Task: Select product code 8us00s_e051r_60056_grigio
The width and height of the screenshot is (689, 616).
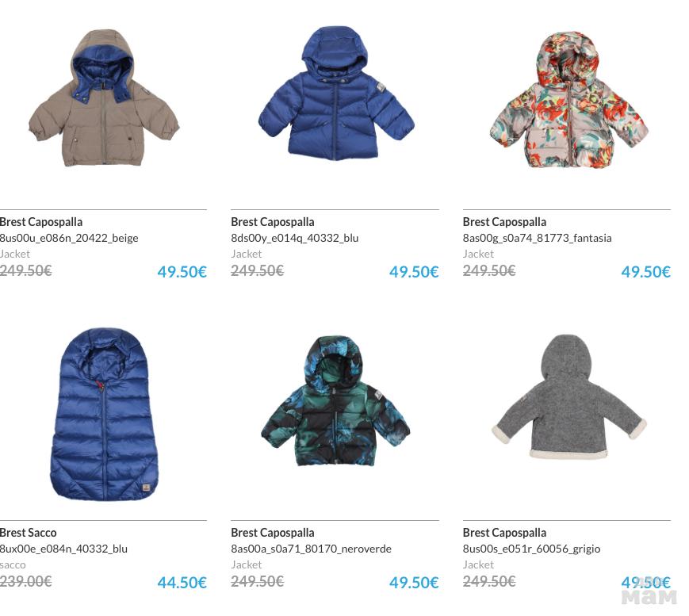Action: click(x=531, y=549)
